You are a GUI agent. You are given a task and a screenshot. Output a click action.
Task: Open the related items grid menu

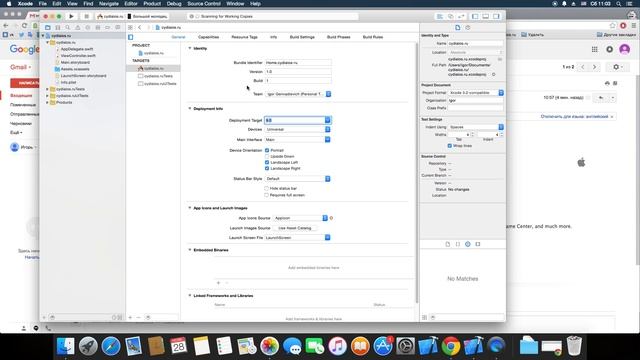130,27
